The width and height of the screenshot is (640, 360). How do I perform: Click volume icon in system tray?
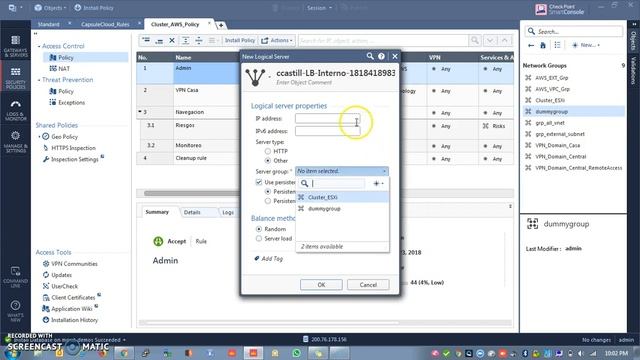coord(581,353)
